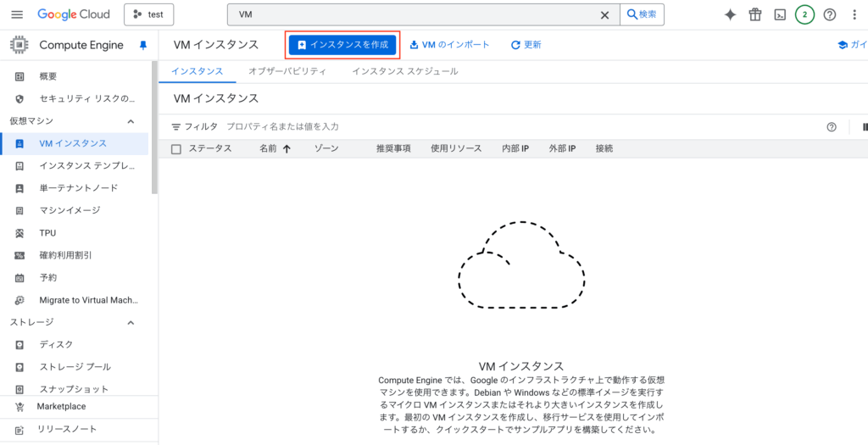This screenshot has height=445, width=868.
Task: Click the percent discount sidebar icon
Action: pos(19,255)
